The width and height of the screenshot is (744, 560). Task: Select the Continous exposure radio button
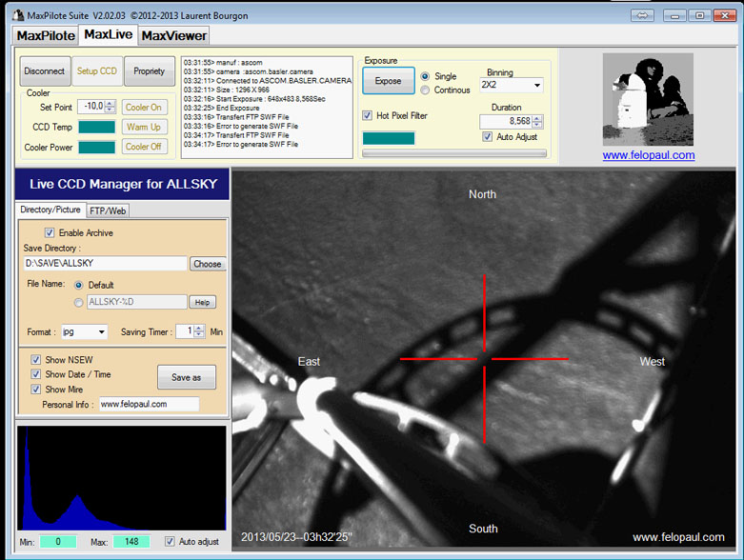425,90
